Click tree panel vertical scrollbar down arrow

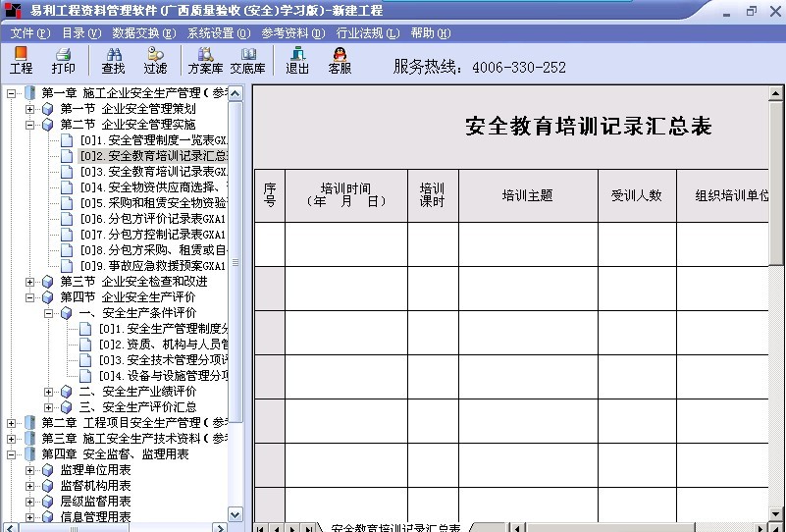(236, 513)
